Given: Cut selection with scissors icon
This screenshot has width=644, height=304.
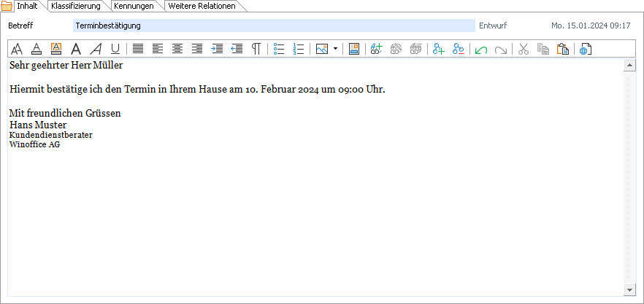Looking at the screenshot, I should pyautogui.click(x=524, y=50).
